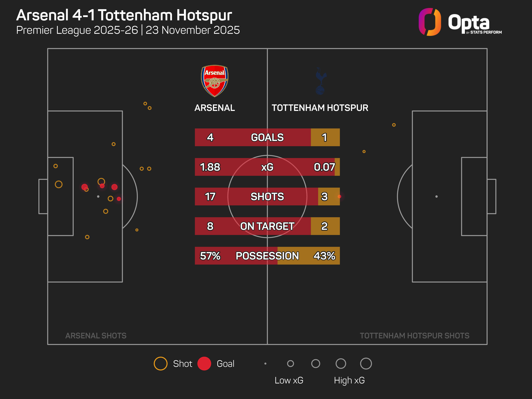Viewport: 532px width, 399px height.
Task: Click the Arsenal 57% possession figure
Action: click(x=210, y=256)
